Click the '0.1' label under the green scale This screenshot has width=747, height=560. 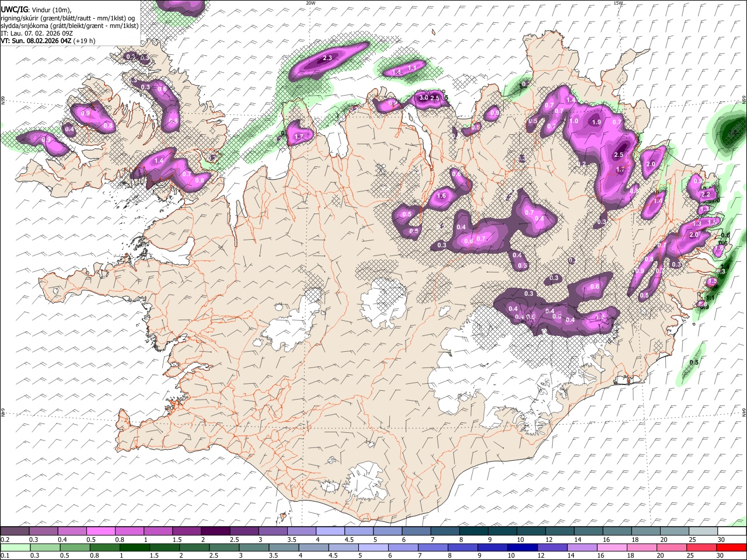click(5, 555)
